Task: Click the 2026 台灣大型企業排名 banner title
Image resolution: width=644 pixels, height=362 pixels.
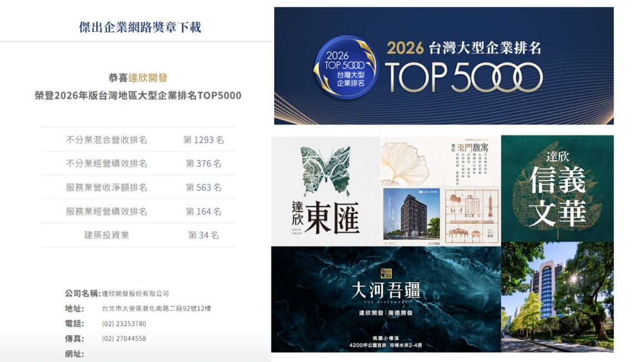Action: (464, 48)
